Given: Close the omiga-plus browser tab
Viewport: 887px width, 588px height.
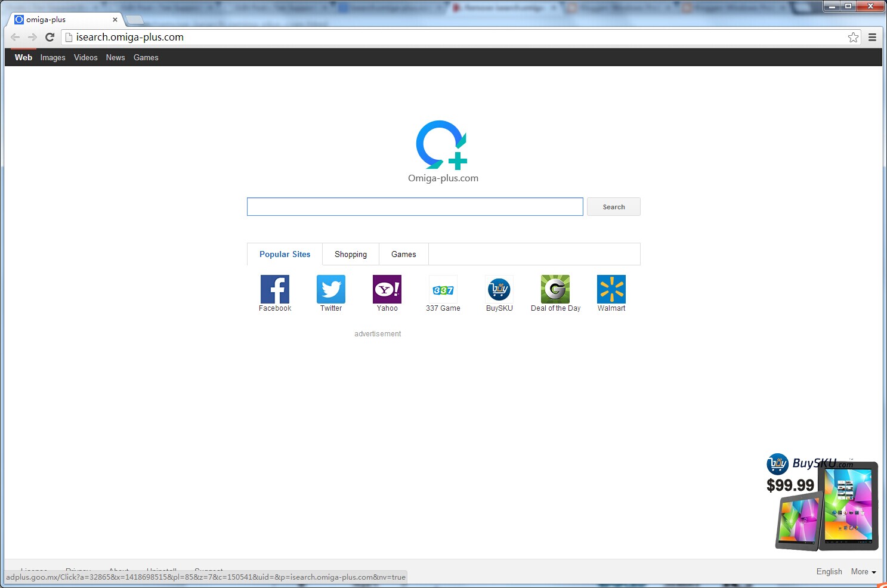Looking at the screenshot, I should [x=115, y=20].
